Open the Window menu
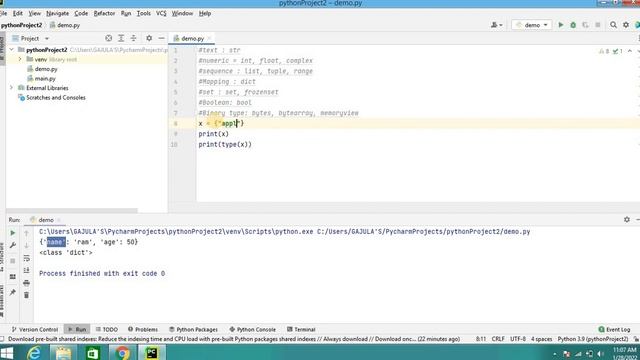The image size is (640, 360). 182,13
